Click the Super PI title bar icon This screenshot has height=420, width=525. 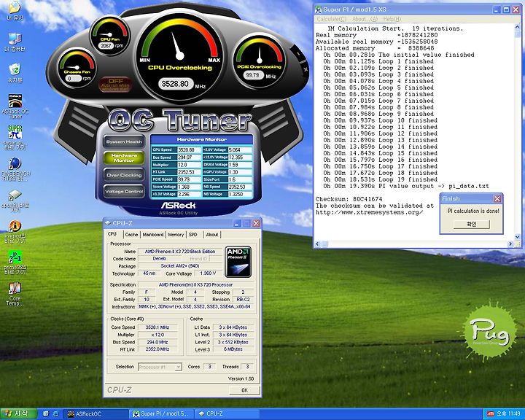[319, 9]
